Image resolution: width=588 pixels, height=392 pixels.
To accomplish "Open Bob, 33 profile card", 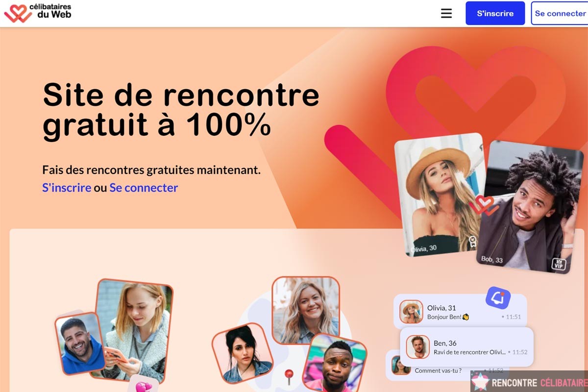I will (x=530, y=206).
